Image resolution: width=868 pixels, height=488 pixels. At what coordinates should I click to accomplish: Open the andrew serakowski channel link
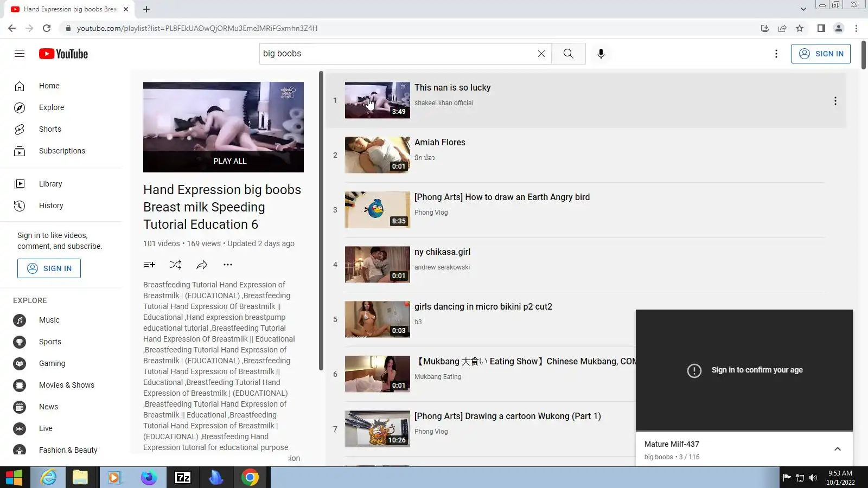point(442,267)
